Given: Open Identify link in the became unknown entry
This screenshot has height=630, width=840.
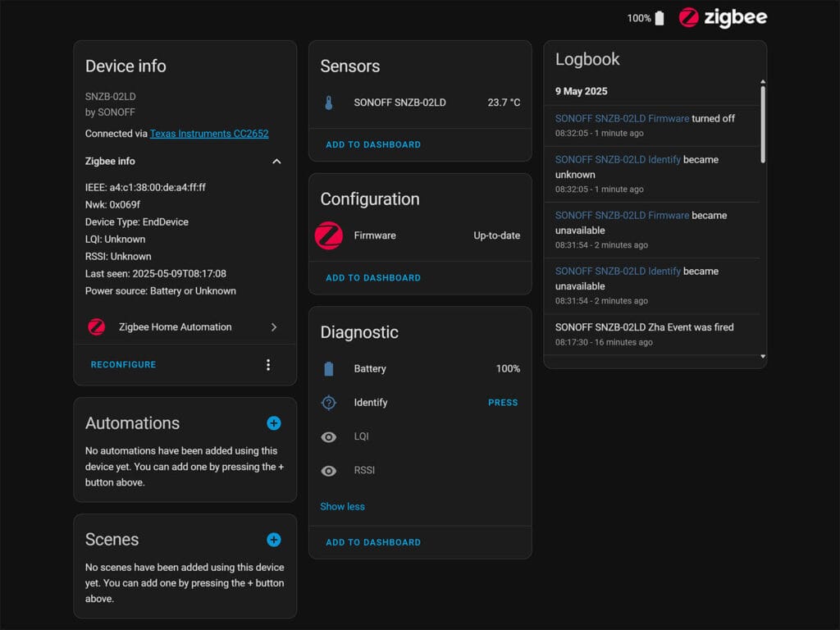Looking at the screenshot, I should (x=618, y=160).
